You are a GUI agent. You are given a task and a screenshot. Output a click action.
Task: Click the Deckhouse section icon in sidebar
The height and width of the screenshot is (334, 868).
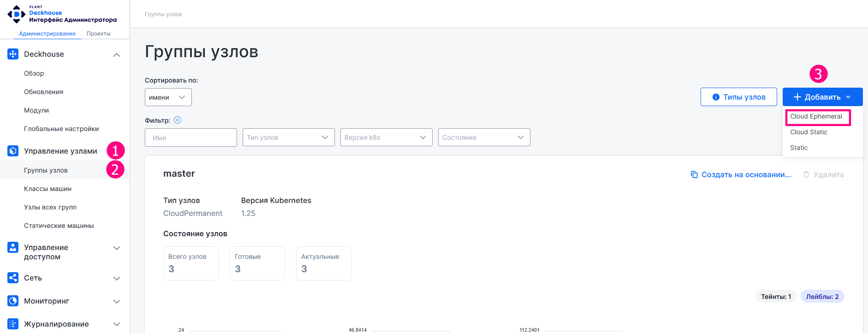(13, 54)
